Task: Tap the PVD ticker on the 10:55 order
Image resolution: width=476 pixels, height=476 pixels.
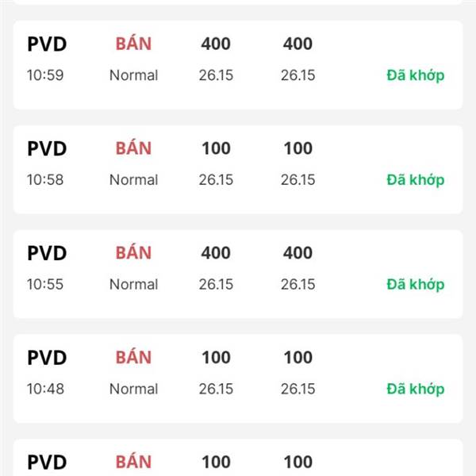Action: pyautogui.click(x=47, y=253)
